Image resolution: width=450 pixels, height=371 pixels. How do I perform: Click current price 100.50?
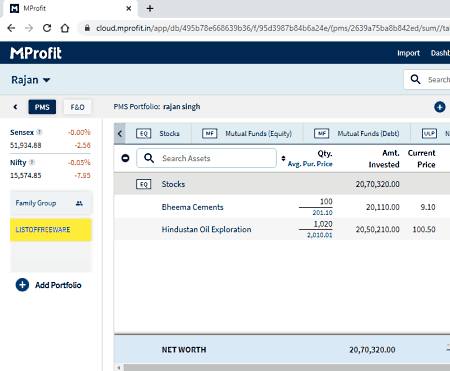[424, 229]
